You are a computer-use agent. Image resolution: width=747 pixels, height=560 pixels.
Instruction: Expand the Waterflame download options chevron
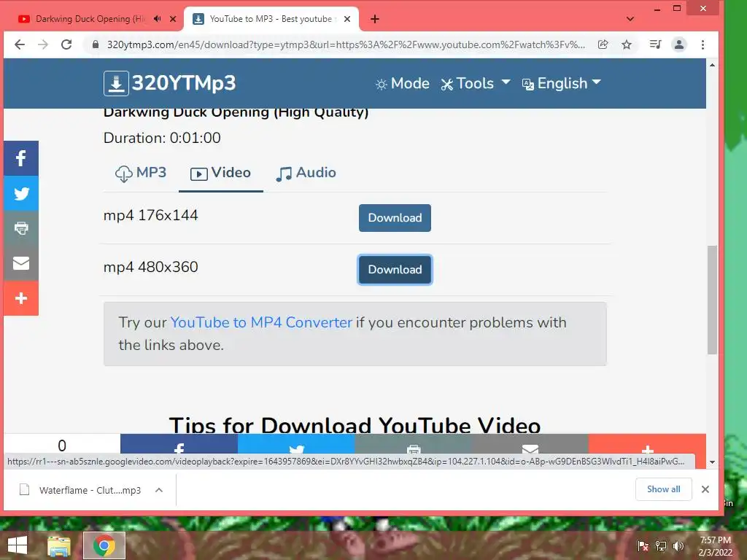pyautogui.click(x=159, y=490)
